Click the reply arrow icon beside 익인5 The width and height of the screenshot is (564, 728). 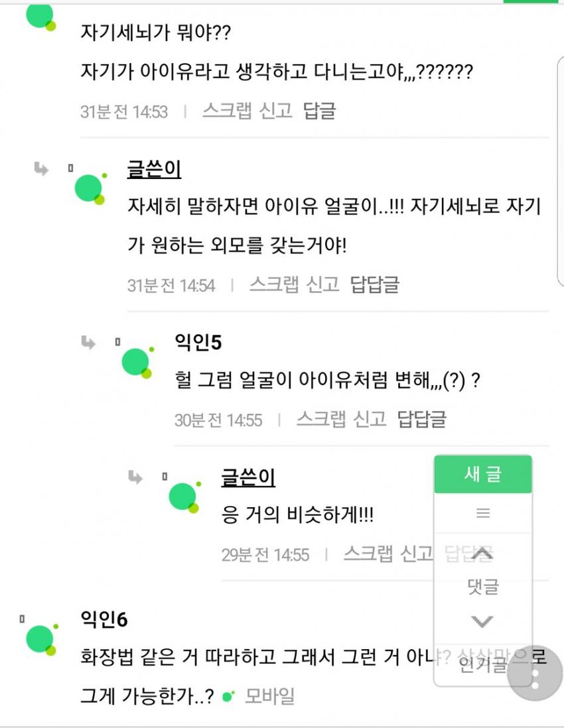(x=88, y=342)
